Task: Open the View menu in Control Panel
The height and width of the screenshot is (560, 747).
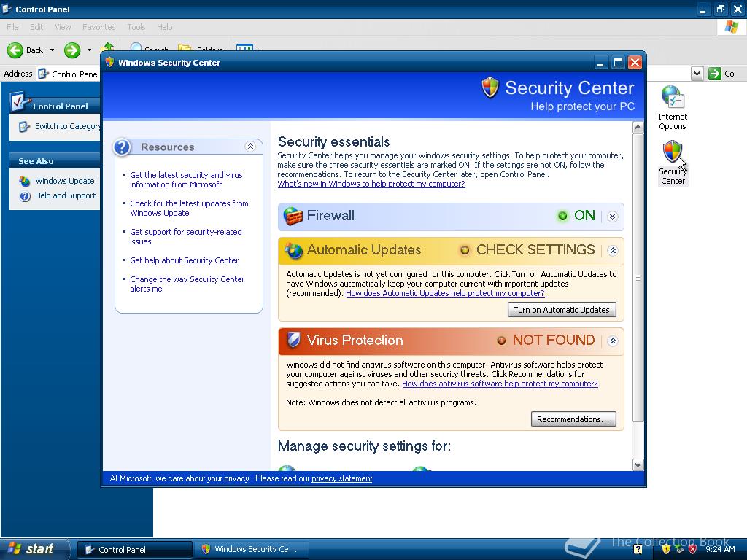Action: pyautogui.click(x=63, y=27)
